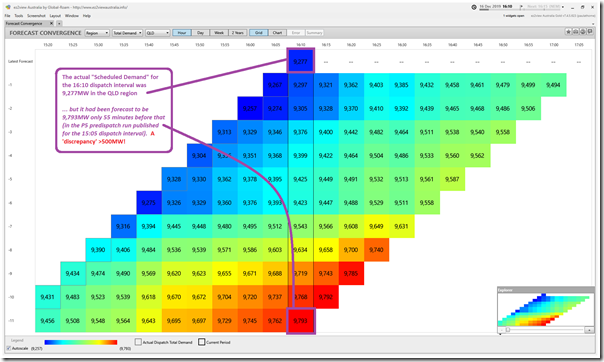Select the cell 9,275

coord(149,203)
